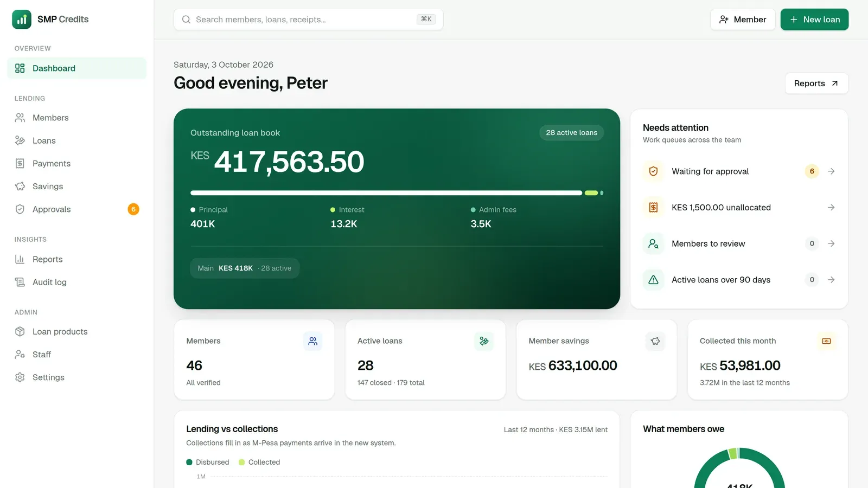Click the Savings piggy bank sidebar icon
The width and height of the screenshot is (868, 488).
pos(20,186)
